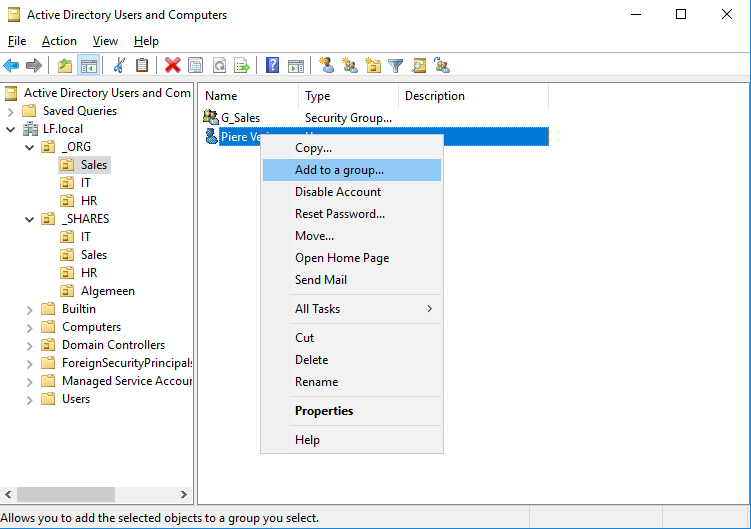Click Add to group toolbar icon

(442, 65)
